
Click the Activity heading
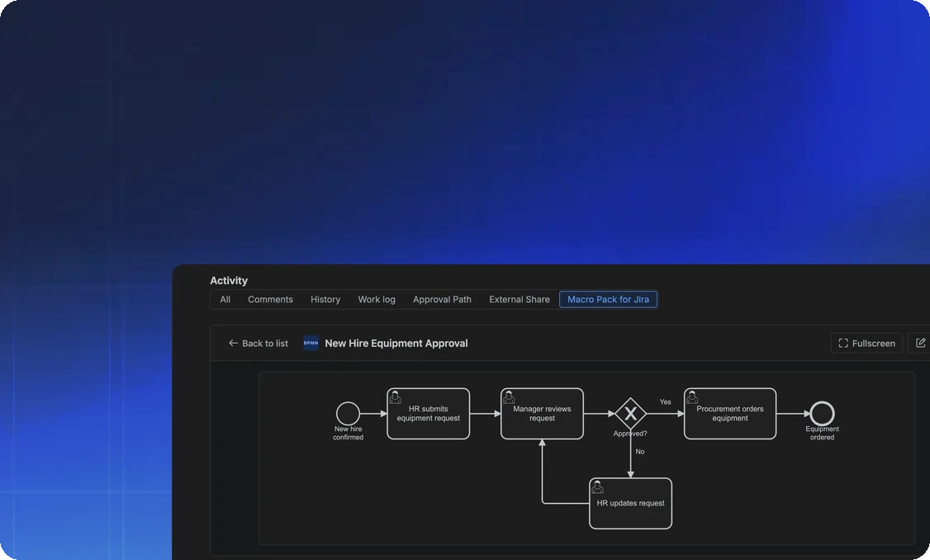[x=228, y=281]
